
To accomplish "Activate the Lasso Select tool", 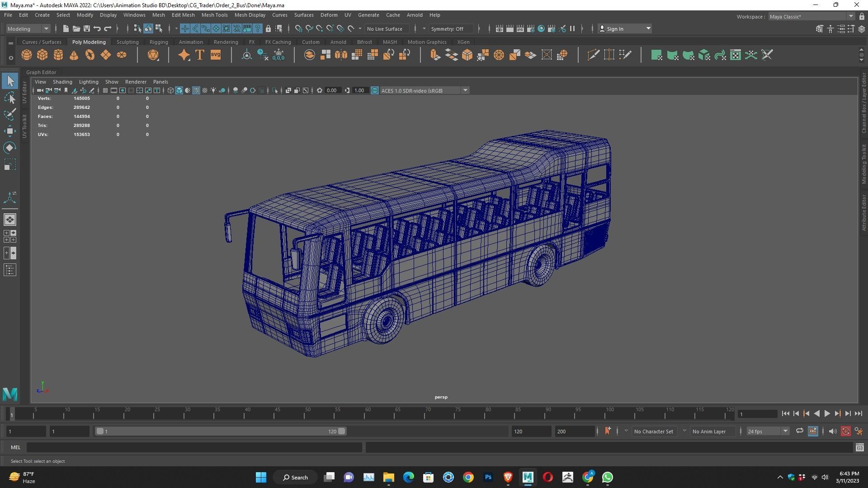I will [10, 98].
